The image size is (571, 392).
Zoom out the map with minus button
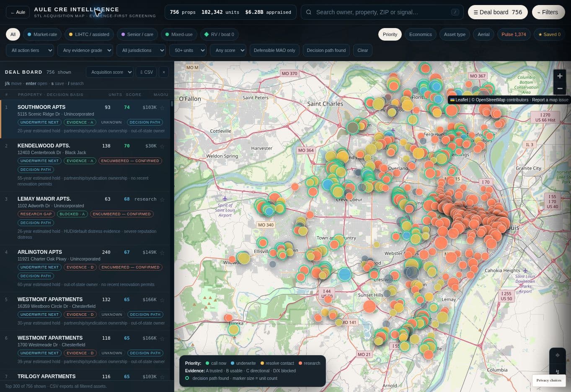pos(560,88)
